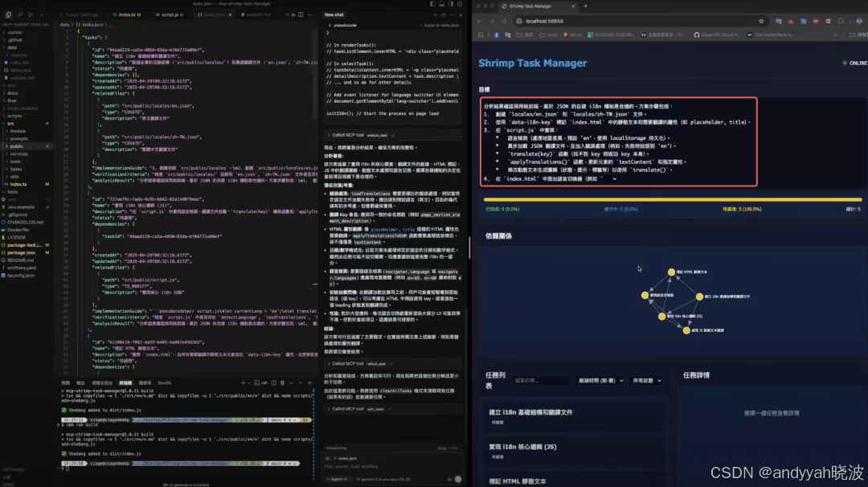Open package.json in the Explorer
868x487 pixels.
(x=23, y=252)
